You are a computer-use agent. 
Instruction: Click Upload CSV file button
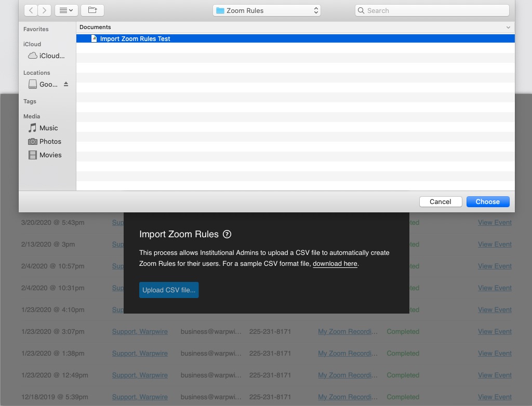(169, 290)
